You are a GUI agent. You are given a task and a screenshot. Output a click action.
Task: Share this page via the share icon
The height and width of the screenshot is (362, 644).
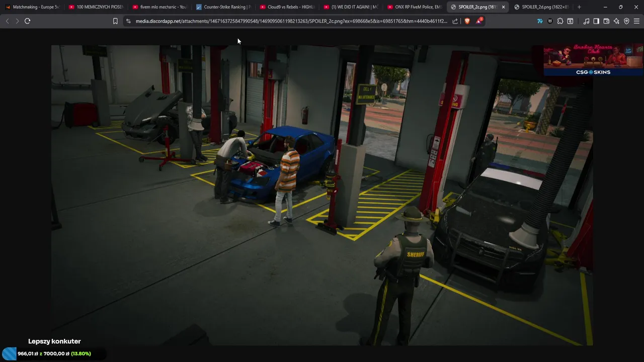pyautogui.click(x=455, y=21)
